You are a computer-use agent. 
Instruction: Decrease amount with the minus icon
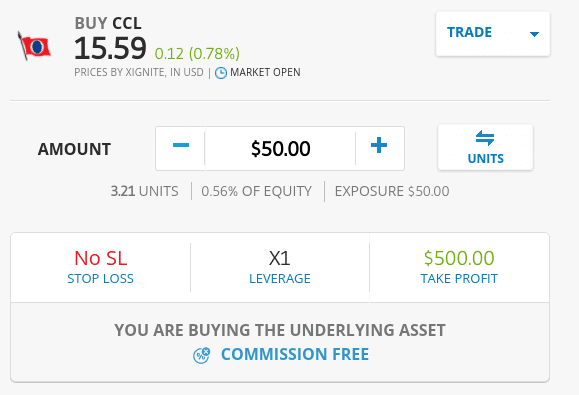[x=181, y=145]
